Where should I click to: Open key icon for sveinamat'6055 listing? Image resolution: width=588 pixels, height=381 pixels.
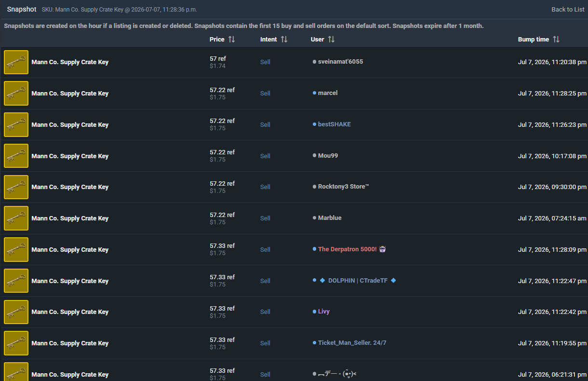point(16,62)
